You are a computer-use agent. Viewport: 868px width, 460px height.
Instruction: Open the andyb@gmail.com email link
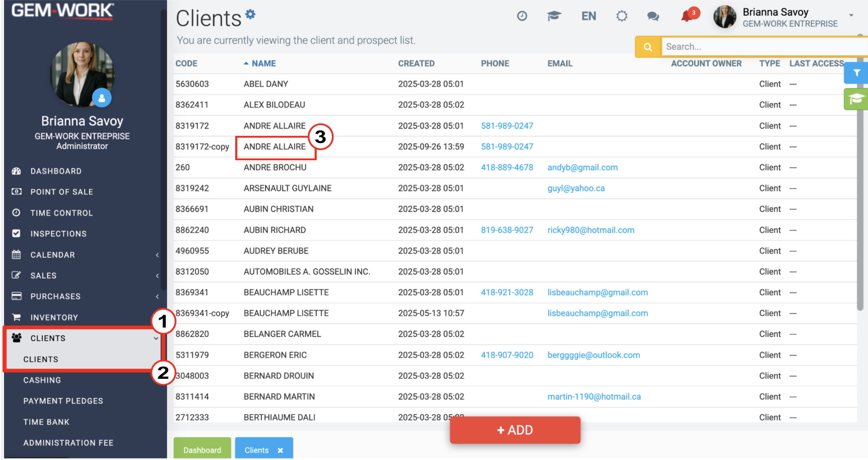pos(582,167)
